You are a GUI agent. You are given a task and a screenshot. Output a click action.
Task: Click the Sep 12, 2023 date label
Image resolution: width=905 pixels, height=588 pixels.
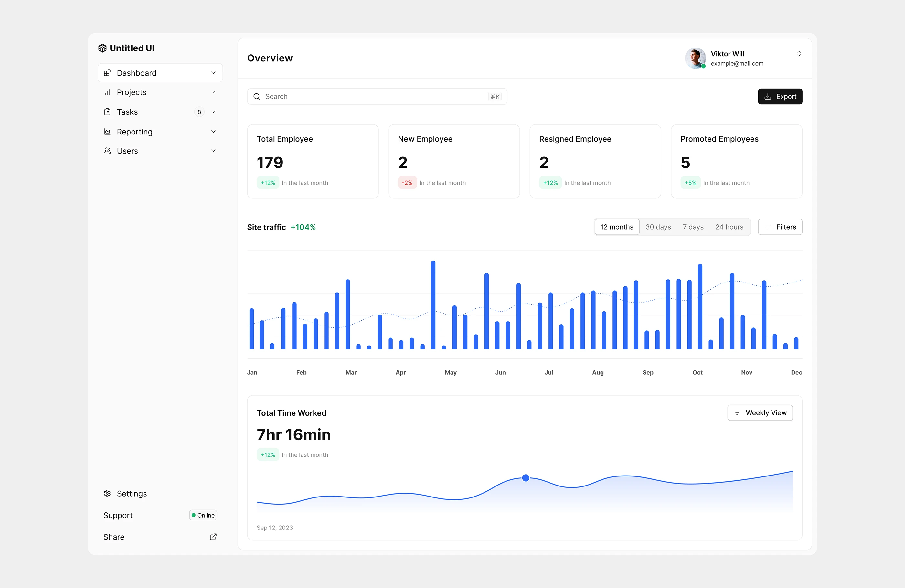pos(274,528)
